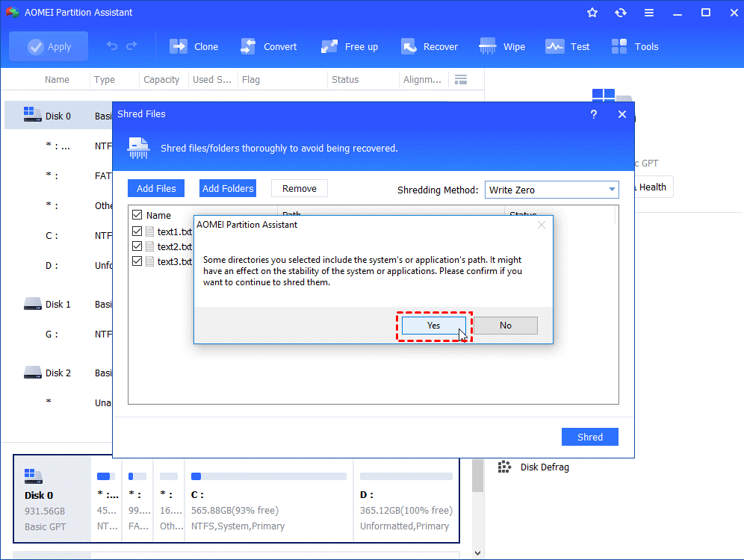Toggle the Name select-all checkbox

[137, 215]
